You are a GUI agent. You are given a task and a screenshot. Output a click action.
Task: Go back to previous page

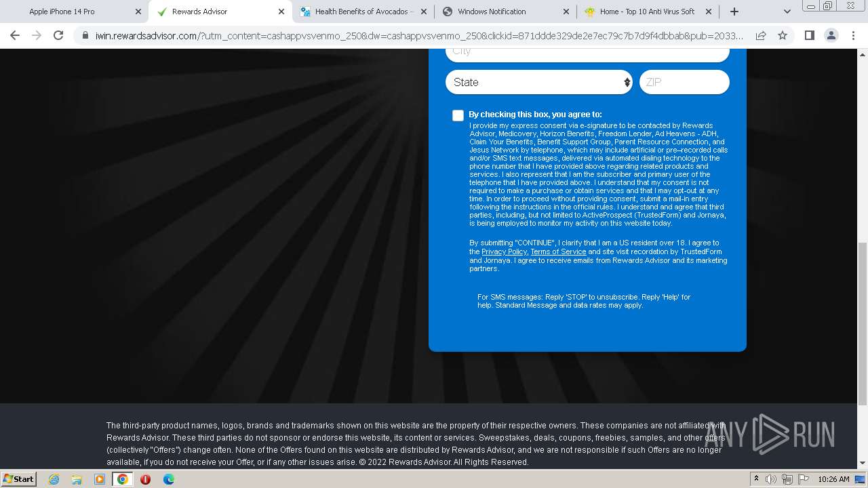click(x=15, y=35)
